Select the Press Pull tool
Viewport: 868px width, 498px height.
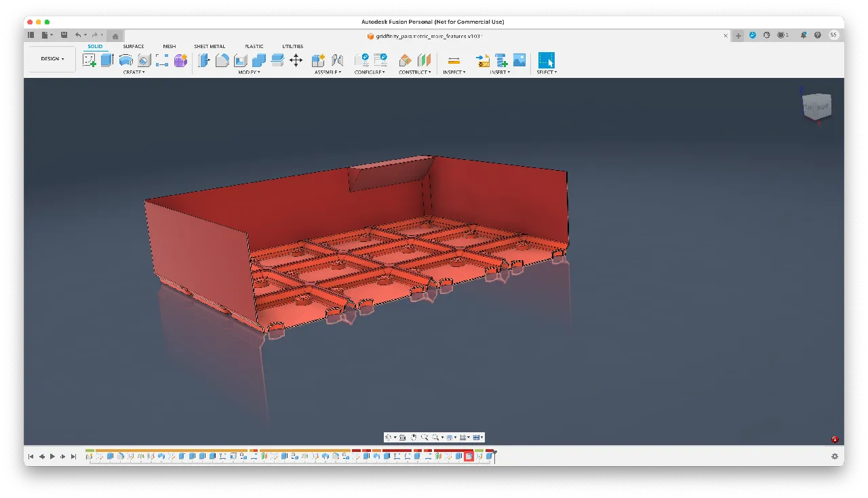[204, 60]
